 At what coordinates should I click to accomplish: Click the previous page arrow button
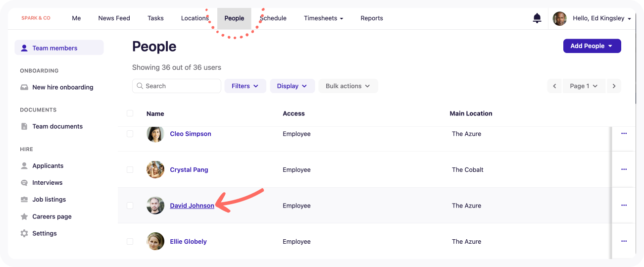click(x=554, y=86)
